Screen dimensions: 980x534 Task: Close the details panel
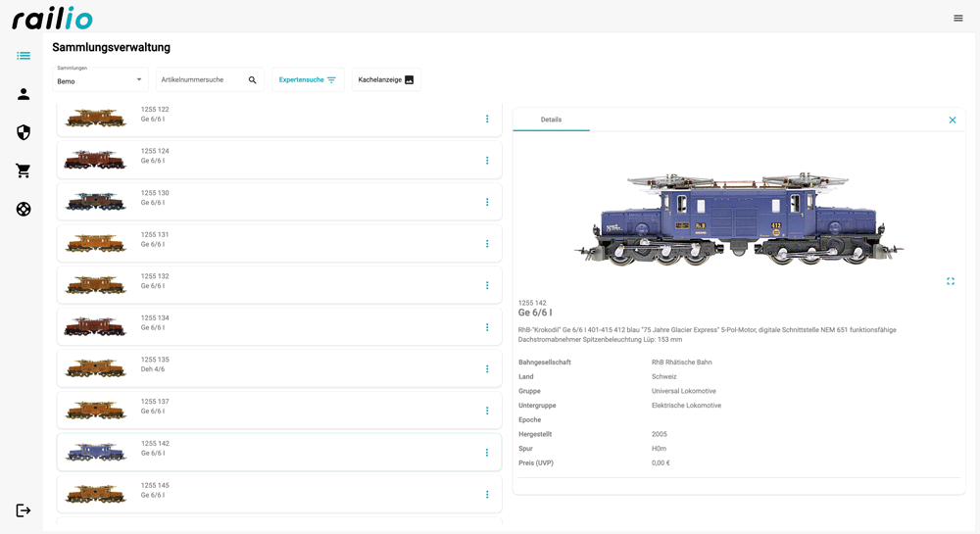click(x=953, y=120)
